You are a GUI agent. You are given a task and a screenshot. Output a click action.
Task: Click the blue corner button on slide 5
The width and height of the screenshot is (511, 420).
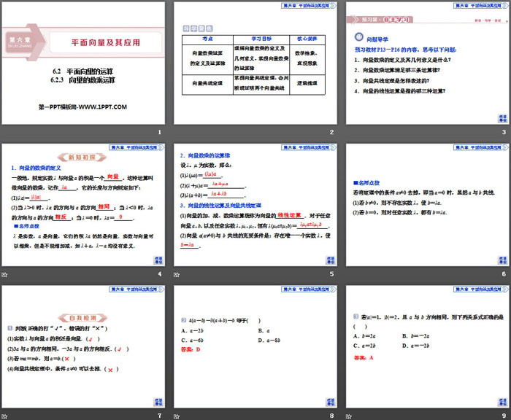click(x=329, y=258)
